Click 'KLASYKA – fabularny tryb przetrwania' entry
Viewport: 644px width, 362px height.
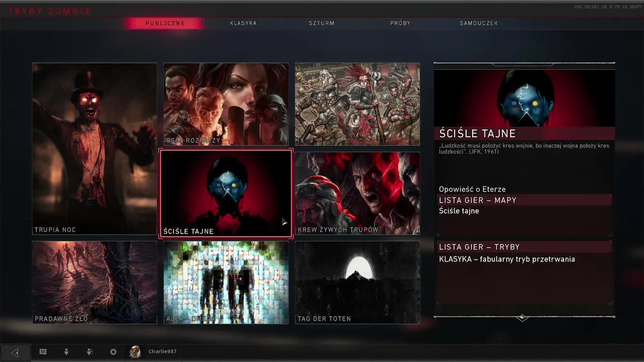pyautogui.click(x=507, y=259)
